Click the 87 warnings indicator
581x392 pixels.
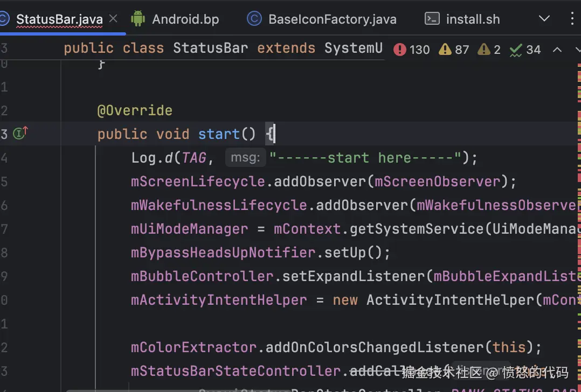(454, 49)
